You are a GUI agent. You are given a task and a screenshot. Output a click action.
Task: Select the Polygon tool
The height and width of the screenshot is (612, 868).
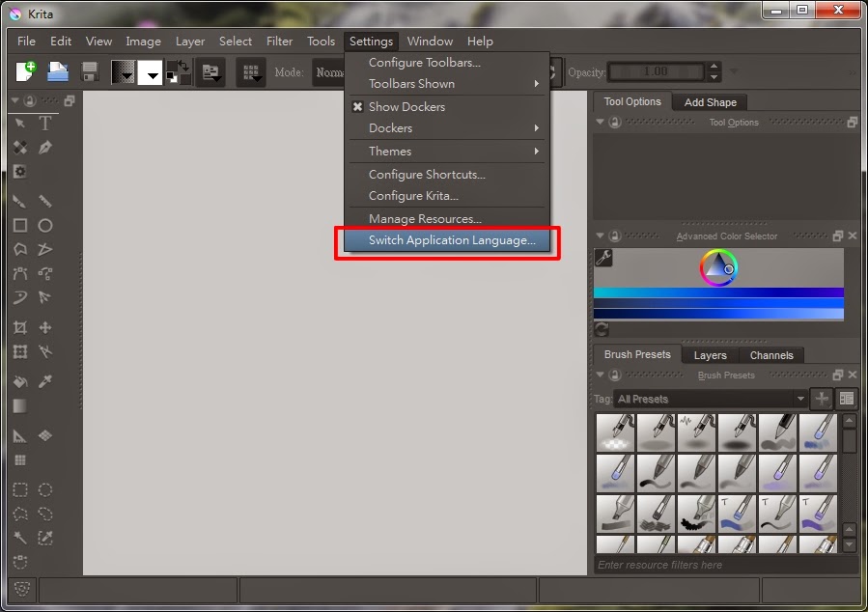(20, 250)
